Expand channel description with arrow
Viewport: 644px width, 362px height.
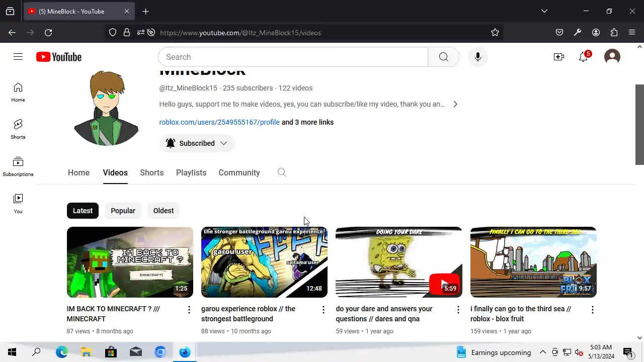[x=455, y=104]
